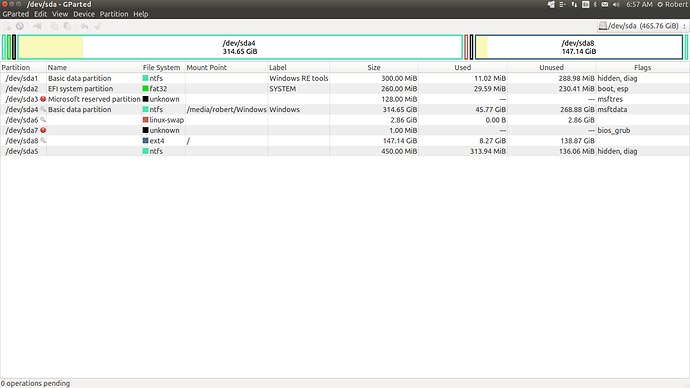Click the Paste partition toolbar icon

tap(67, 26)
